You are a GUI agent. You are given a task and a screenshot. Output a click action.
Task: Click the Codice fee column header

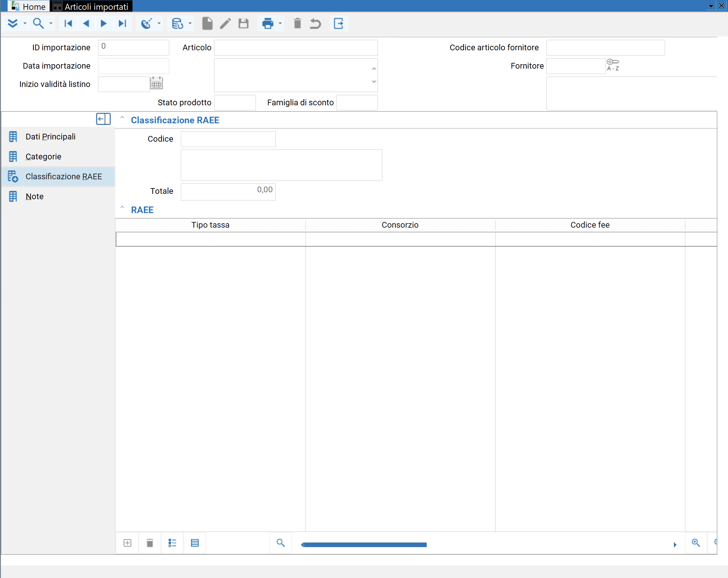click(x=590, y=225)
